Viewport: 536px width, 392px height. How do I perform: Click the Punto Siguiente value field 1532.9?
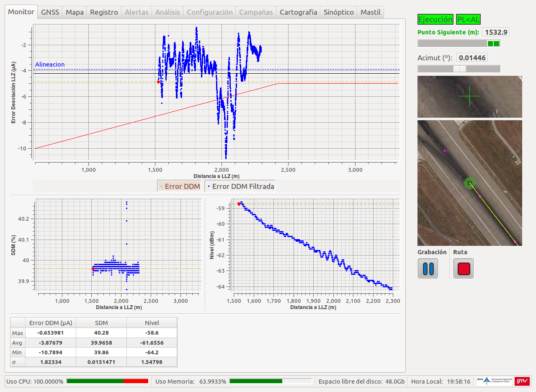point(496,32)
